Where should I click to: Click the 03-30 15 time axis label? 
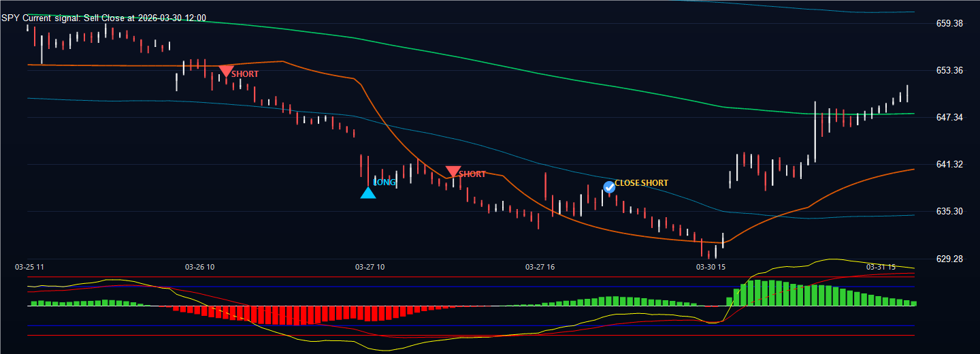point(710,268)
